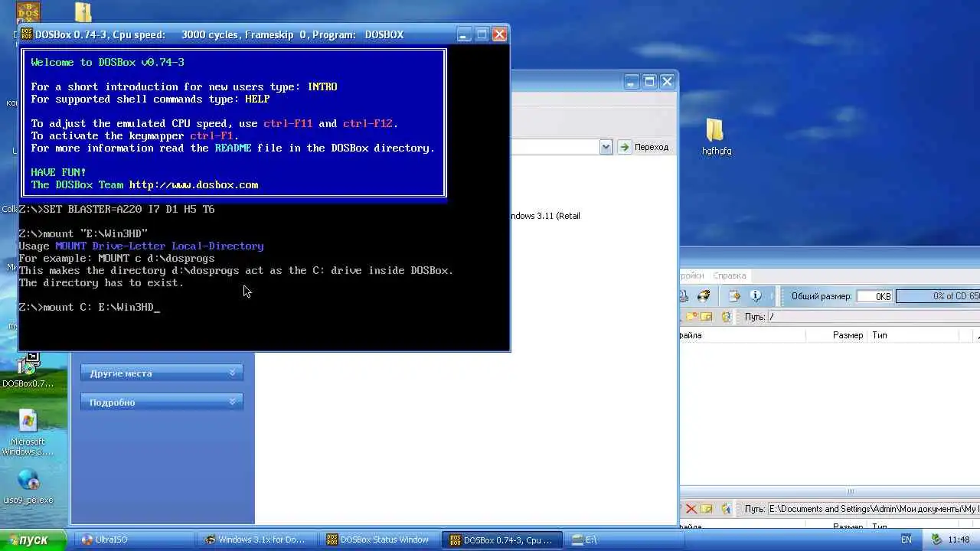Viewport: 980px width, 551px height.
Task: Switch to Windows 3.1x for Do... taskbar item
Action: (x=255, y=540)
